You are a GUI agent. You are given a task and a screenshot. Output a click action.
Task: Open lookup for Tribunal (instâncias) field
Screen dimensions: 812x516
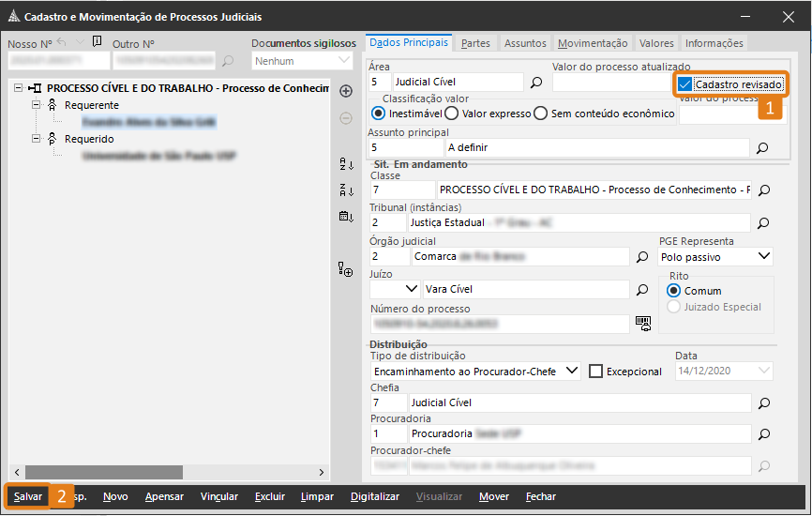(x=763, y=223)
